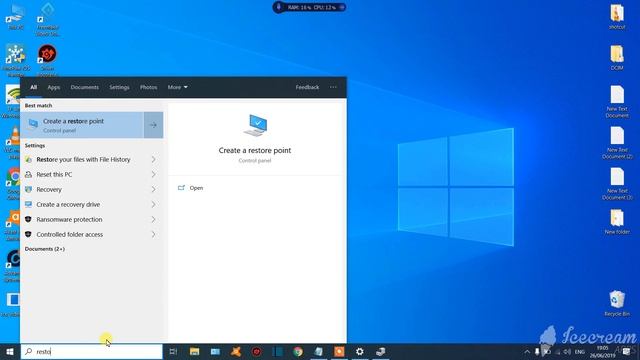This screenshot has height=360, width=640.
Task: Click the Windows Start button
Action: tap(10, 351)
